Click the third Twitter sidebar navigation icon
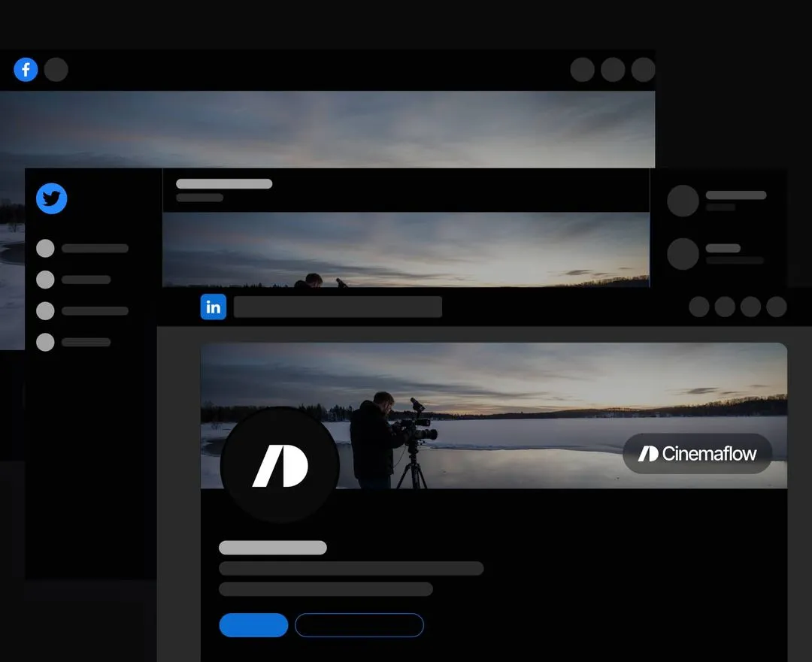 (44, 310)
